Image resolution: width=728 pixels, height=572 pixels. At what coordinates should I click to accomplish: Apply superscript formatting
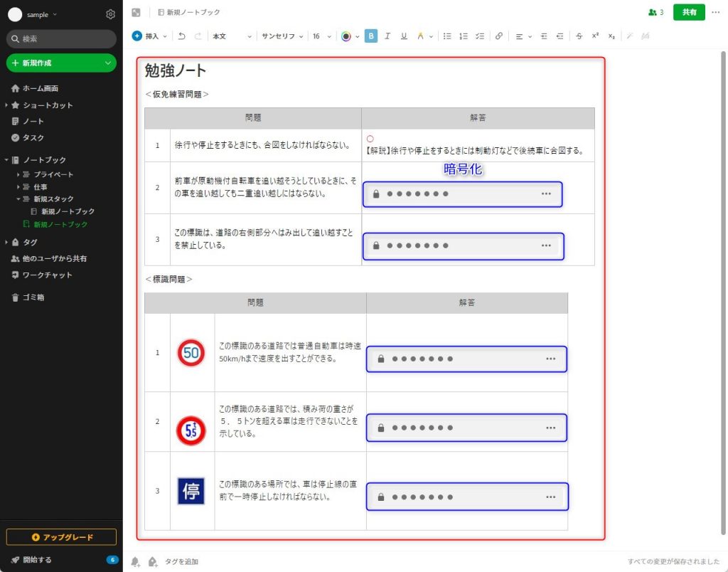[x=595, y=36]
